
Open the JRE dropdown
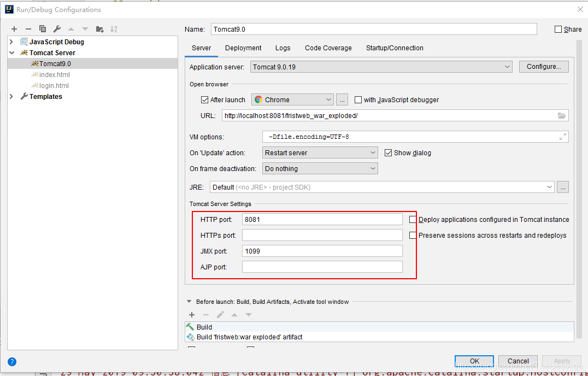tap(382, 187)
